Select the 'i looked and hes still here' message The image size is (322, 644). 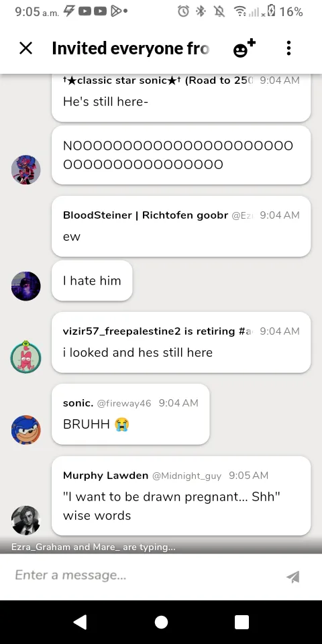[x=181, y=343]
